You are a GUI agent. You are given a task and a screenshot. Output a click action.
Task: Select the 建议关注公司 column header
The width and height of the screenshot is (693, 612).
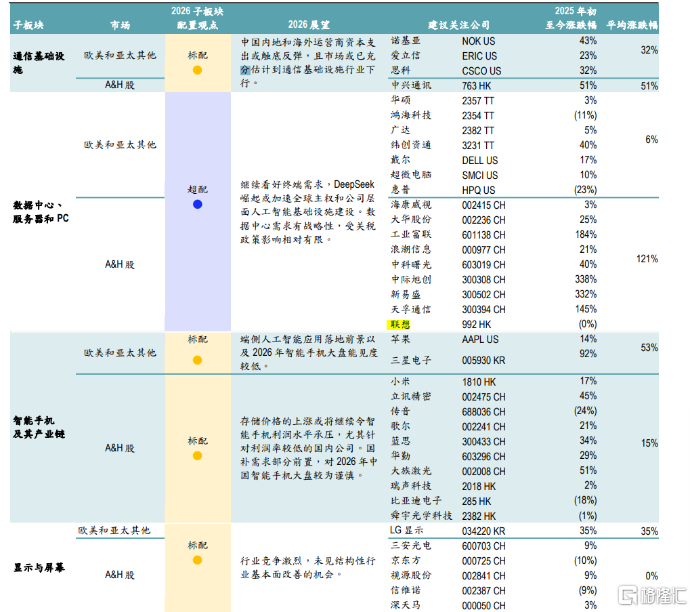(x=459, y=25)
